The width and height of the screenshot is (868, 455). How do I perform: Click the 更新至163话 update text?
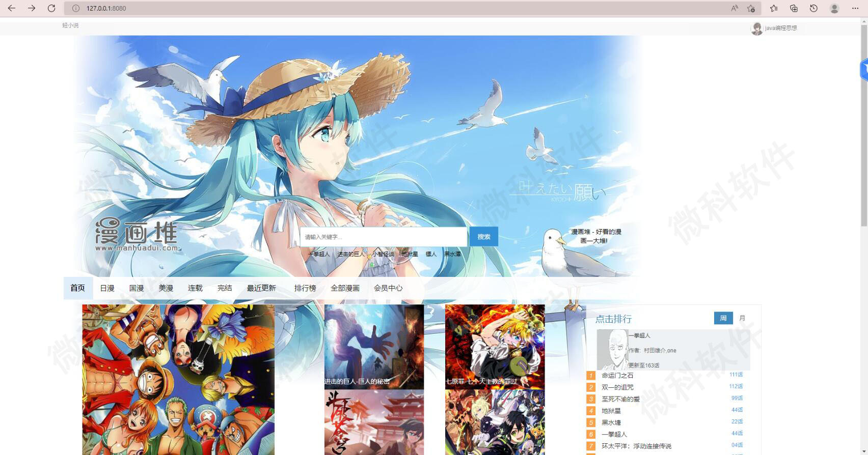point(644,365)
